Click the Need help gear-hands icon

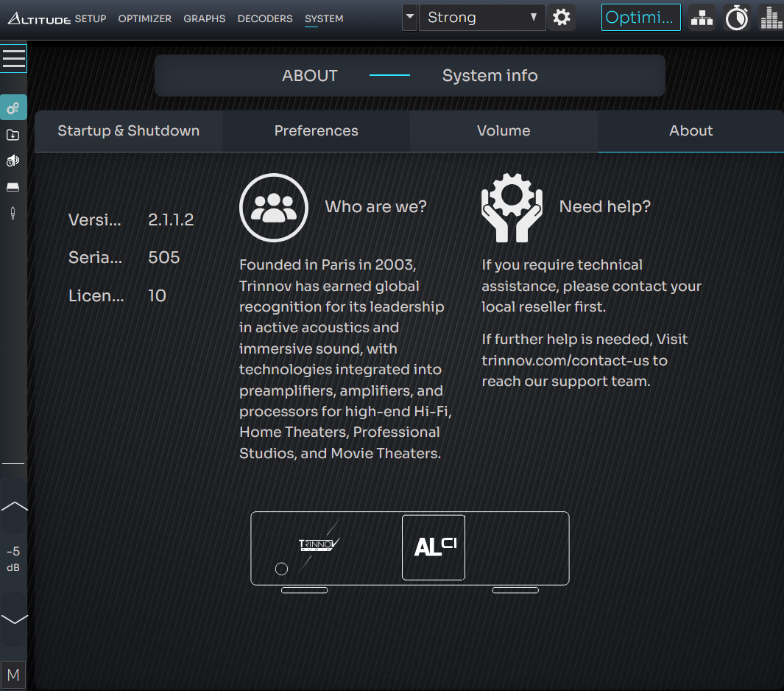point(512,208)
